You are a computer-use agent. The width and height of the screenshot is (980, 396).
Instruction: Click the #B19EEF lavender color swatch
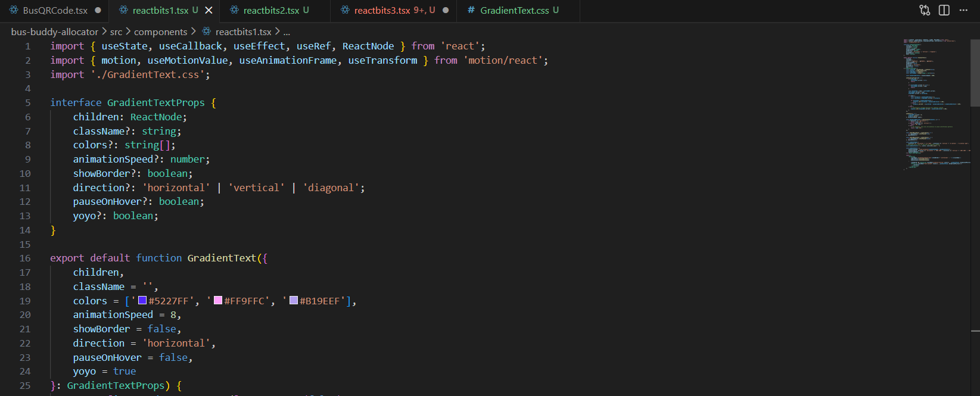294,300
